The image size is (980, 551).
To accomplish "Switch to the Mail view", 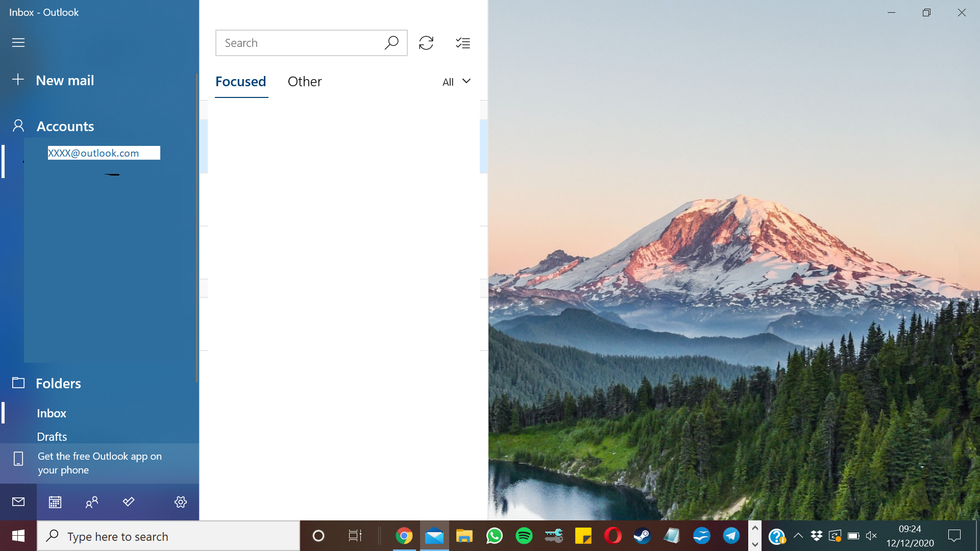I will tap(18, 502).
